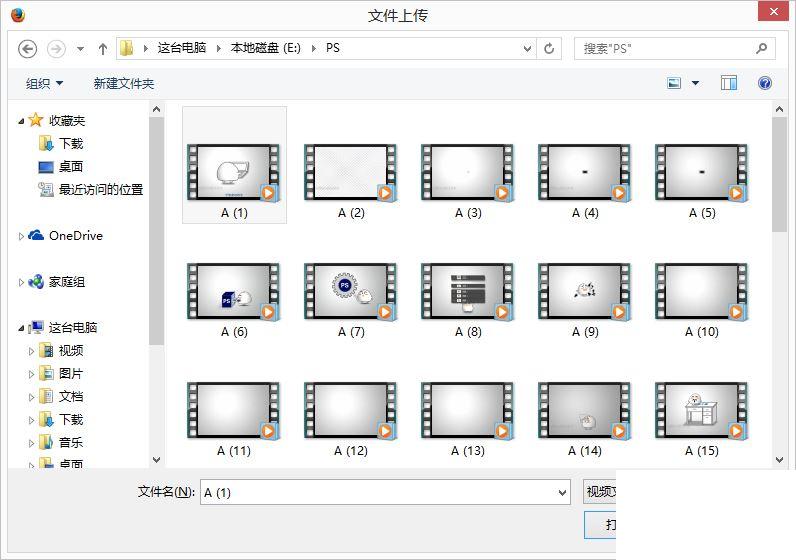Click 新建文件夹 to create new folder
This screenshot has height=560, width=796.
click(x=124, y=83)
